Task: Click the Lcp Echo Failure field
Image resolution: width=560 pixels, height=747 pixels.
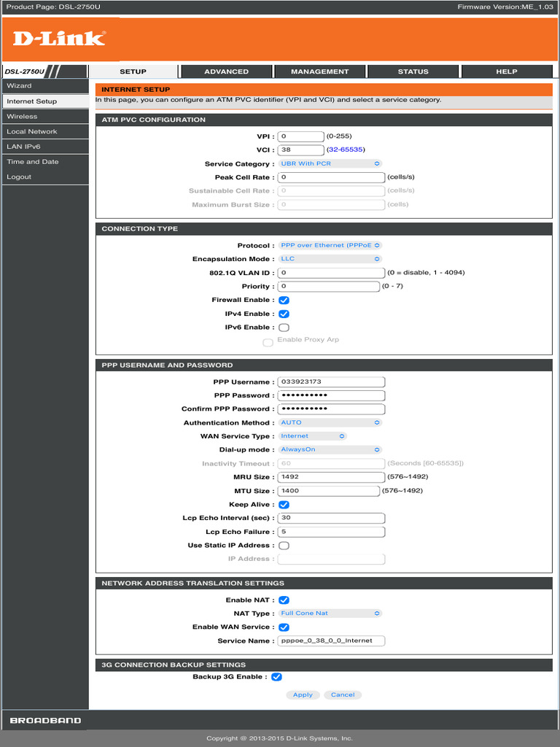Action: (x=332, y=532)
